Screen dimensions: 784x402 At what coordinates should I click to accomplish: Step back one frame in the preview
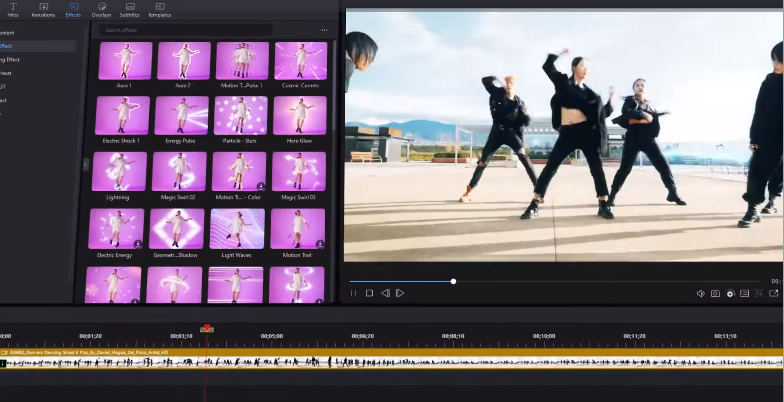385,293
